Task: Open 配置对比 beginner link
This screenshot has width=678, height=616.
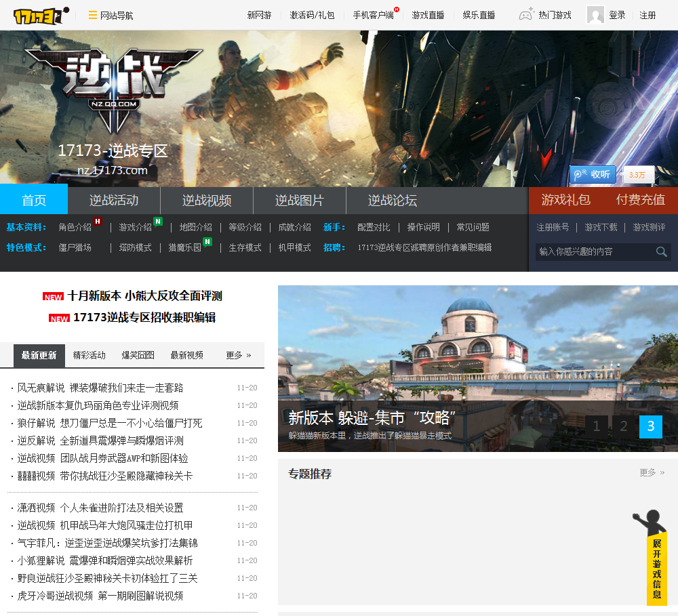Action: (374, 227)
